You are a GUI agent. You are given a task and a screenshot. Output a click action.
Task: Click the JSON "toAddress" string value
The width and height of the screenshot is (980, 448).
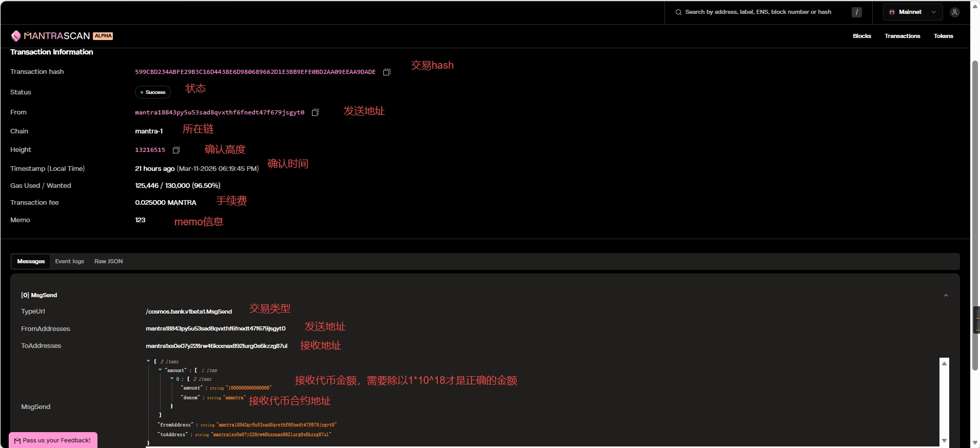pos(271,435)
